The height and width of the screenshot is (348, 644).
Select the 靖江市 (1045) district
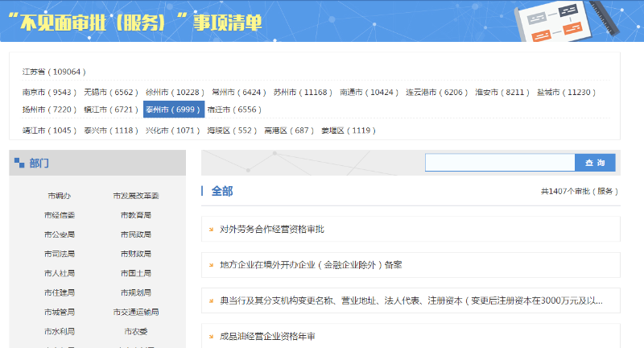click(x=49, y=130)
